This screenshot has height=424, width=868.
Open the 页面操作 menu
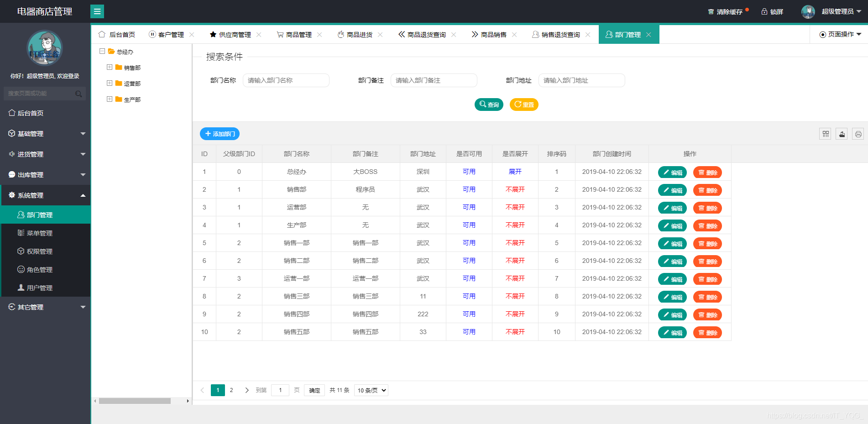pyautogui.click(x=838, y=34)
